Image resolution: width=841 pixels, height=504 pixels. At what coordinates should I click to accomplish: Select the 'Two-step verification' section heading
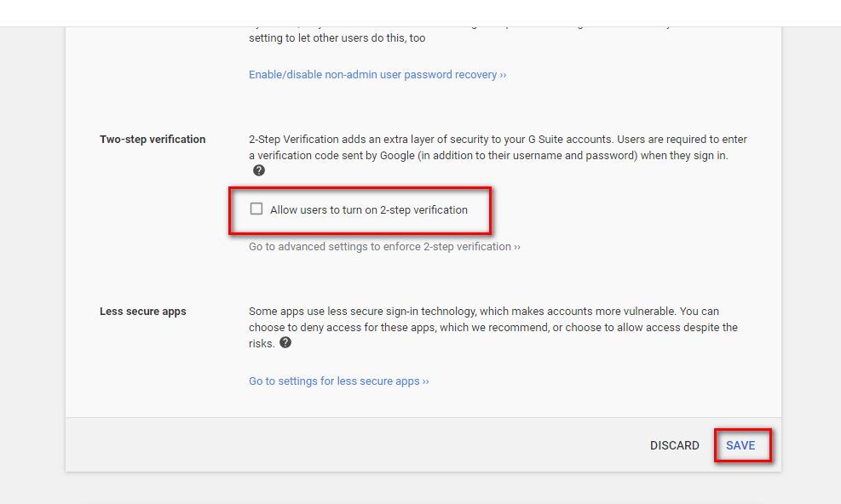click(x=153, y=140)
